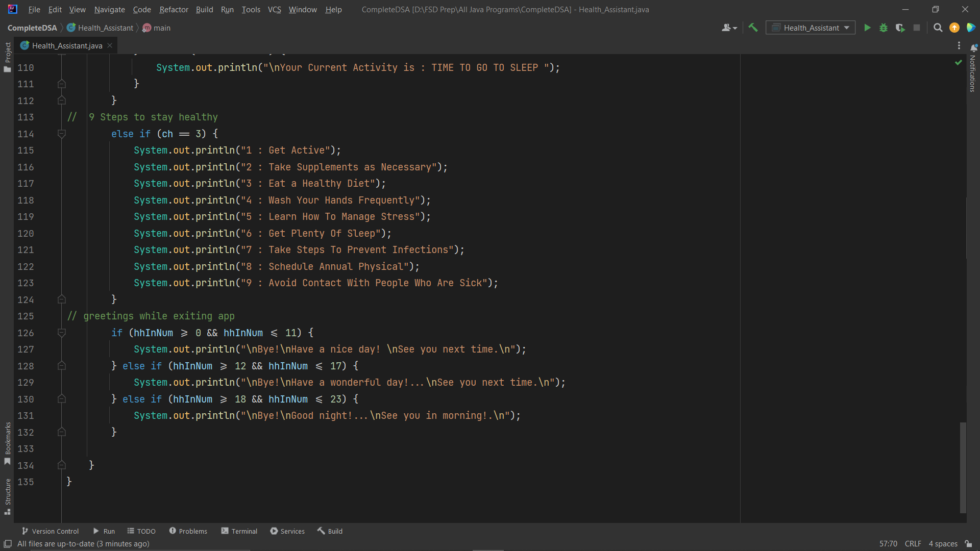Close the Health_Assistant.java editor tab
The width and height of the screenshot is (980, 551).
[110, 45]
